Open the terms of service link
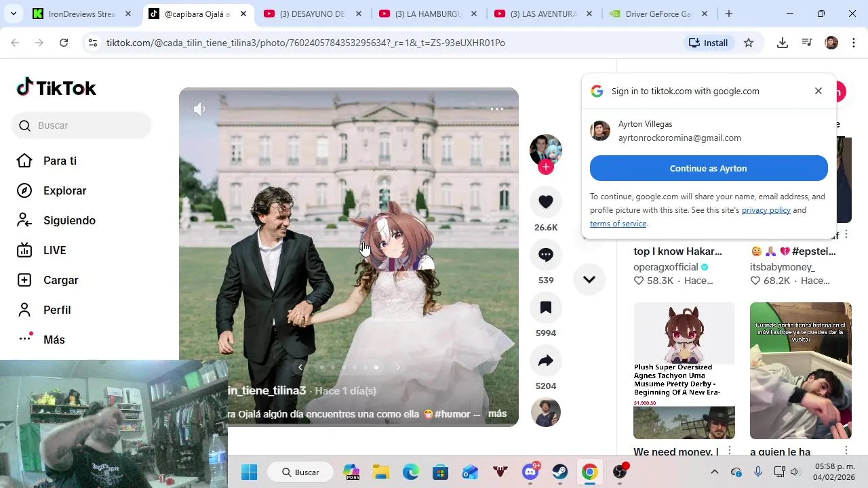This screenshot has height=488, width=868. click(618, 224)
